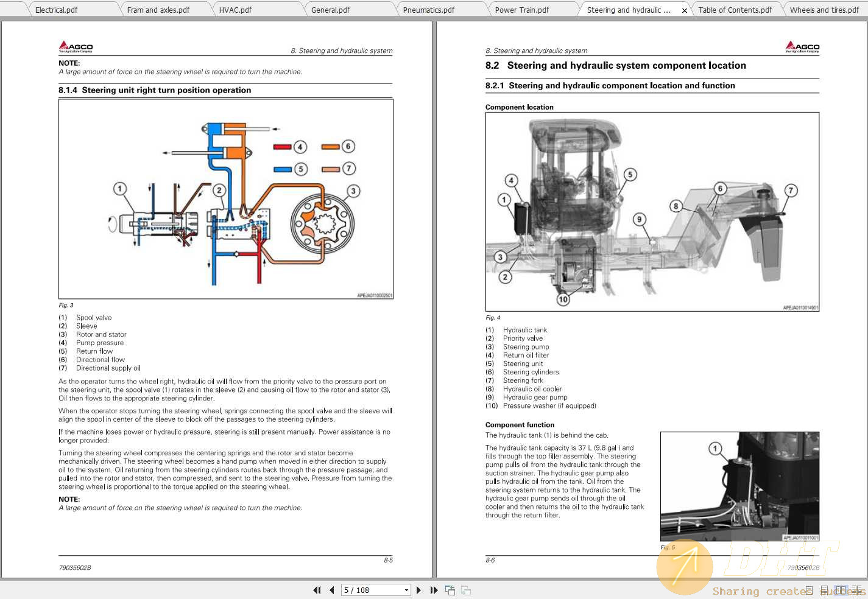
Task: Click orange directional flow swatch labeled 6
Action: tap(330, 147)
